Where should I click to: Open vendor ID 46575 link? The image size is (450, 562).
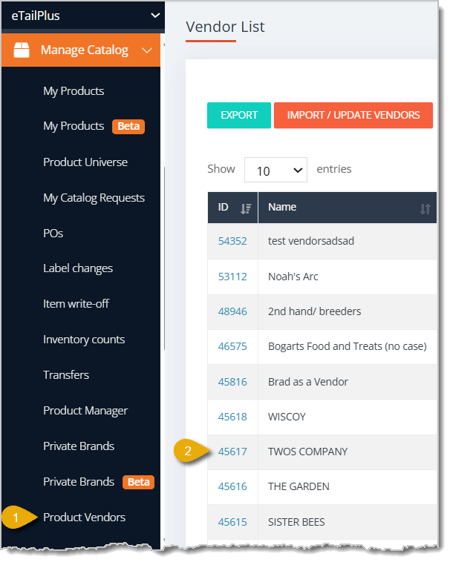click(233, 346)
